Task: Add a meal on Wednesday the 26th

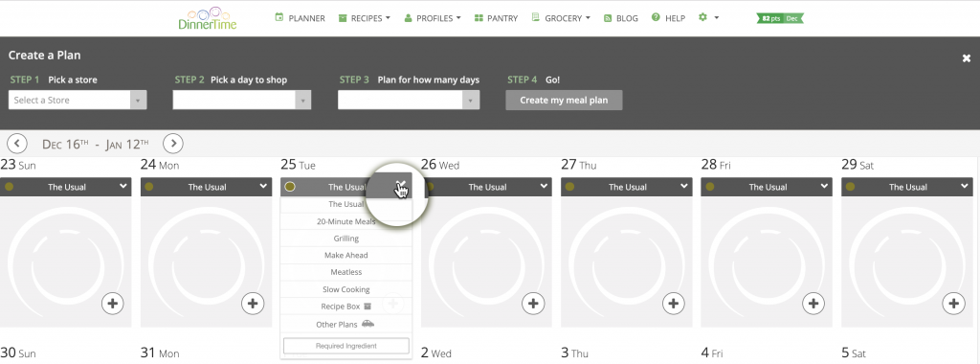Action: coord(533,304)
